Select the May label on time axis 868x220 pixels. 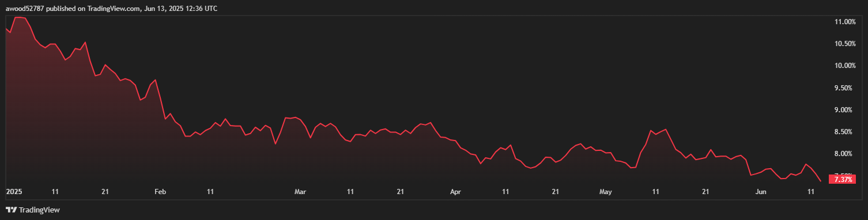(x=606, y=191)
